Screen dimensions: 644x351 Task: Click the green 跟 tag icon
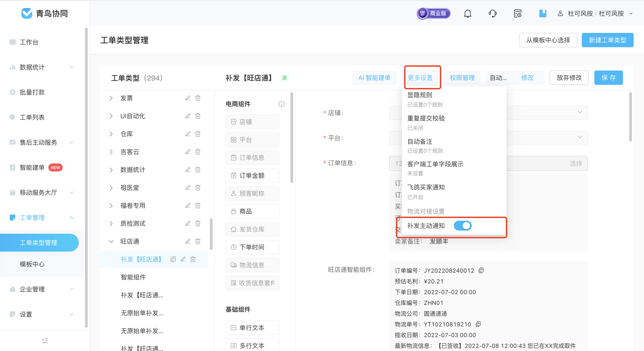click(284, 78)
